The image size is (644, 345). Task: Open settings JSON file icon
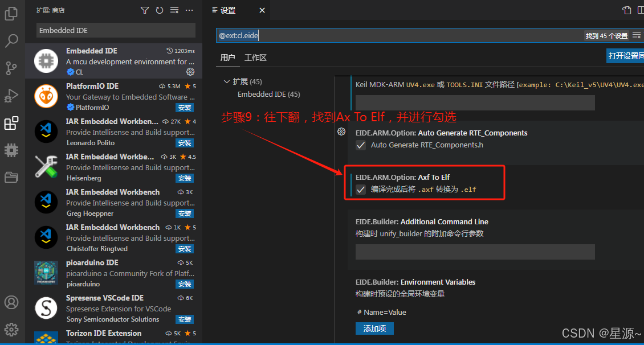(x=626, y=10)
